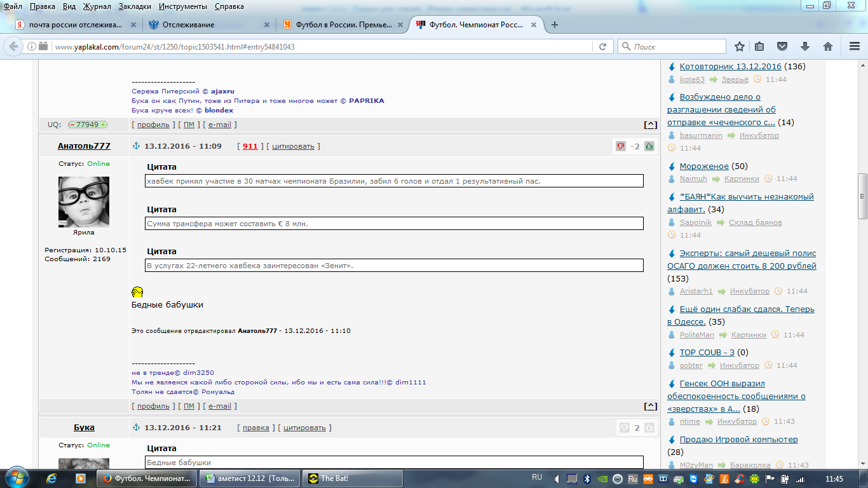Click thumbs-up on Анатоль777's post

pyautogui.click(x=649, y=146)
